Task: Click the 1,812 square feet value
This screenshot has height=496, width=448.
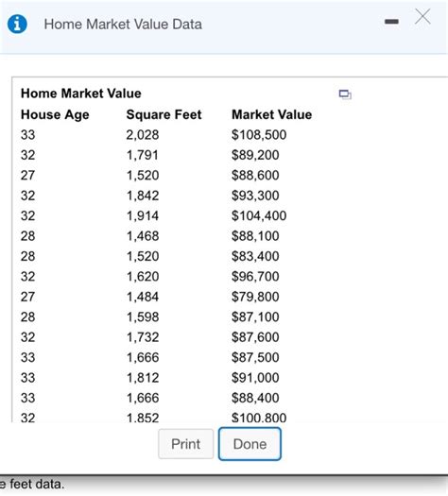Action: [143, 378]
